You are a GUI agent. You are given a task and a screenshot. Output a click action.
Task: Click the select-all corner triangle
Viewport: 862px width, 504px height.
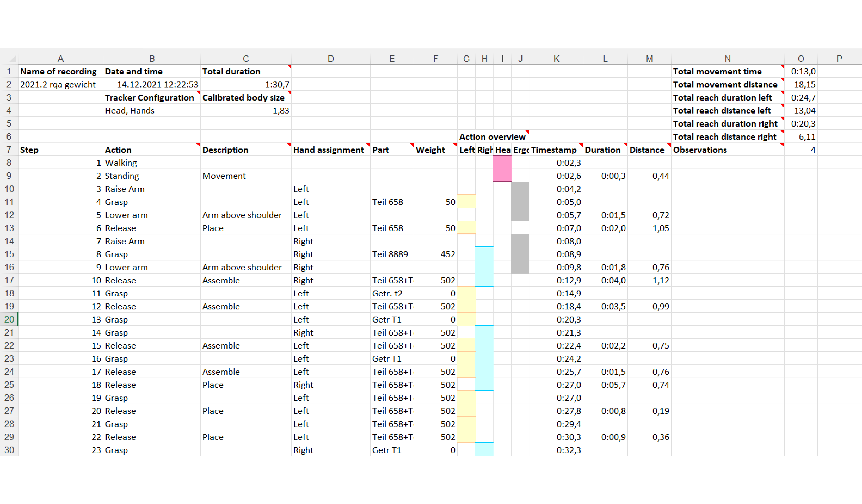(x=12, y=59)
